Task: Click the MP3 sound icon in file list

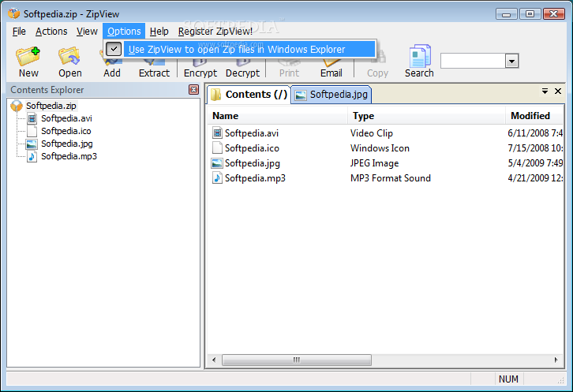Action: coord(217,178)
